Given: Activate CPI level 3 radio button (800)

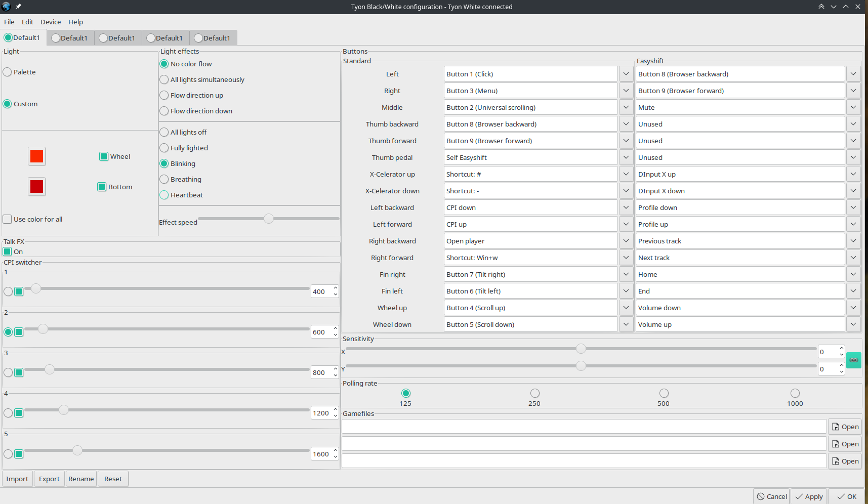Looking at the screenshot, I should [8, 372].
